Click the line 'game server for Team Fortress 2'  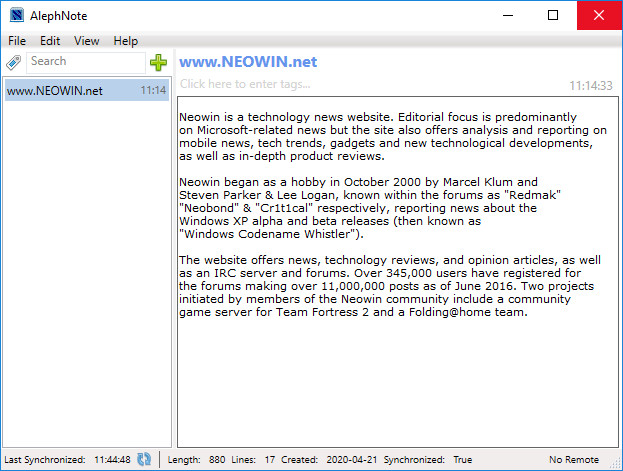[x=353, y=312]
